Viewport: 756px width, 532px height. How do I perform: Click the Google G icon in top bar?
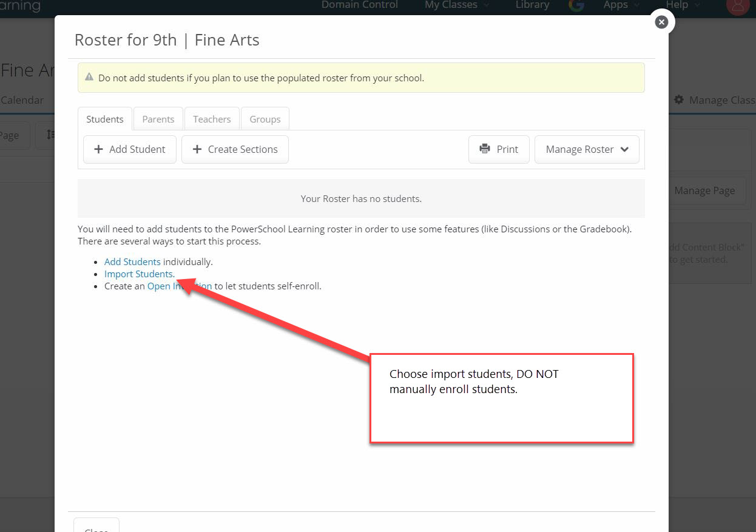(x=576, y=5)
